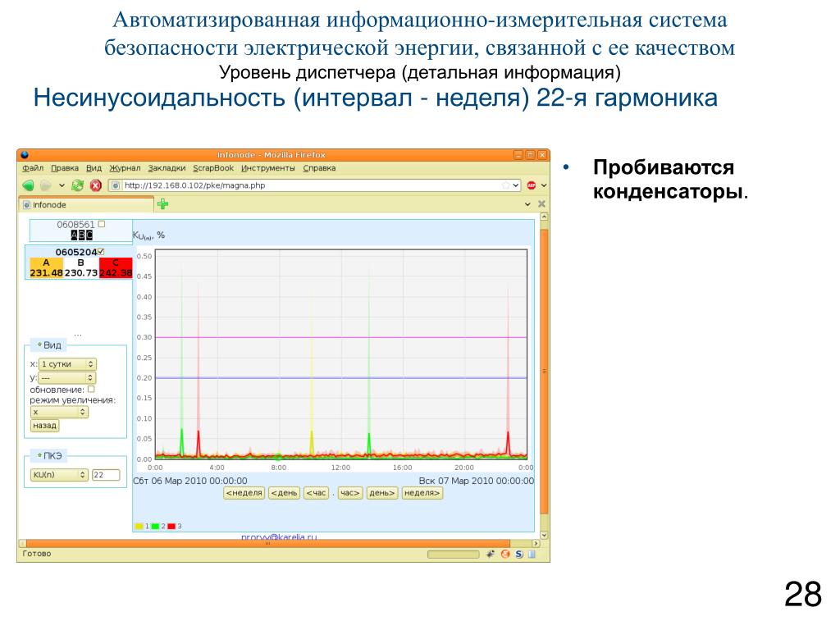Click the horizontal scrollbar right arrow
The height and width of the screenshot is (630, 840).
point(535,543)
